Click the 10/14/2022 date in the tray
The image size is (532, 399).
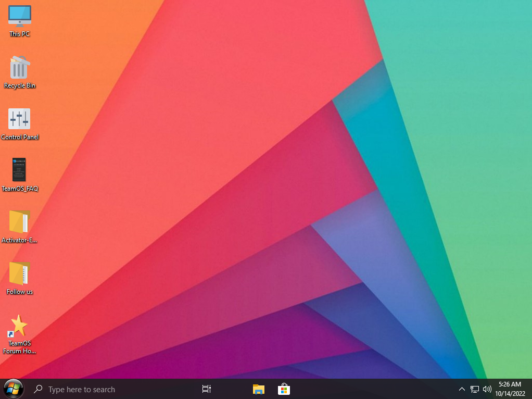coord(510,393)
